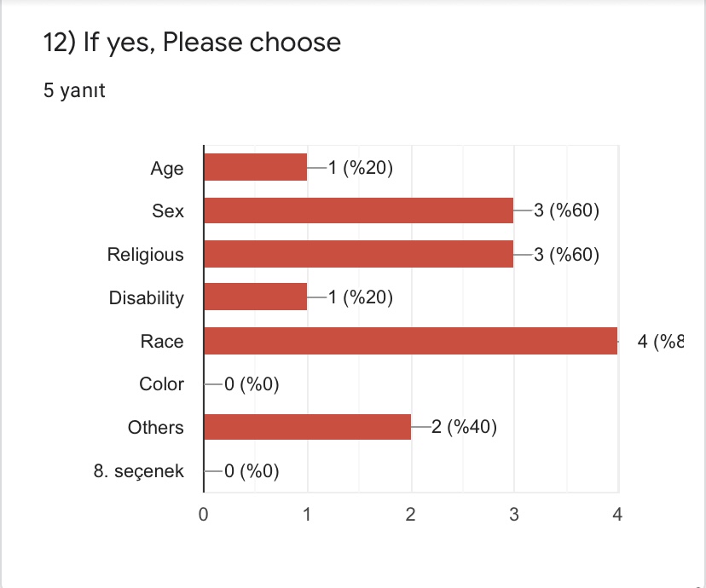Click the "3 (%60)" value beside the Sex bar
This screenshot has width=706, height=588.
(x=567, y=210)
